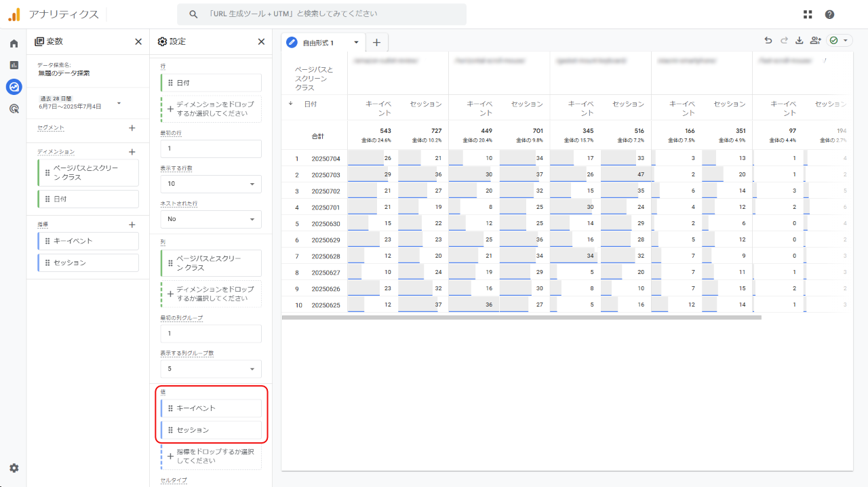This screenshot has width=868, height=487.
Task: Close the 変数 panel
Action: [138, 41]
